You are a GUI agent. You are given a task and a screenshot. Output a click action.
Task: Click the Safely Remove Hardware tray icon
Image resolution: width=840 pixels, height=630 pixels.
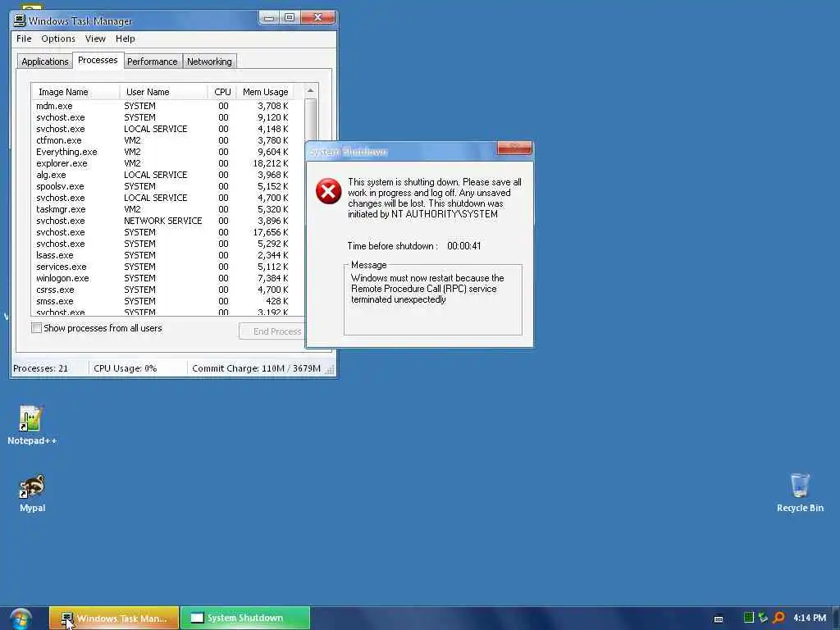763,618
